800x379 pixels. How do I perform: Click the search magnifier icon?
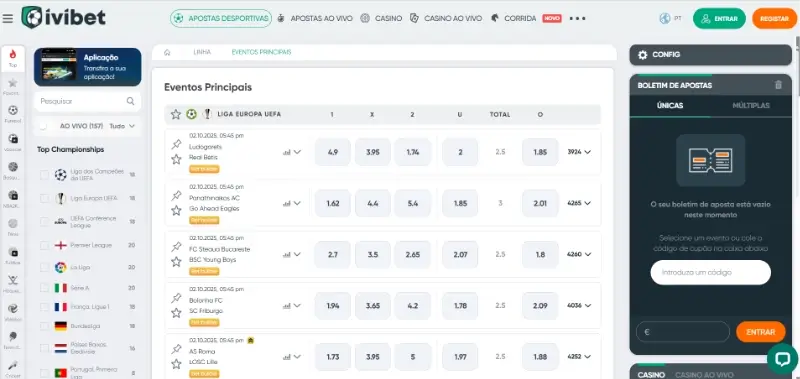(131, 101)
